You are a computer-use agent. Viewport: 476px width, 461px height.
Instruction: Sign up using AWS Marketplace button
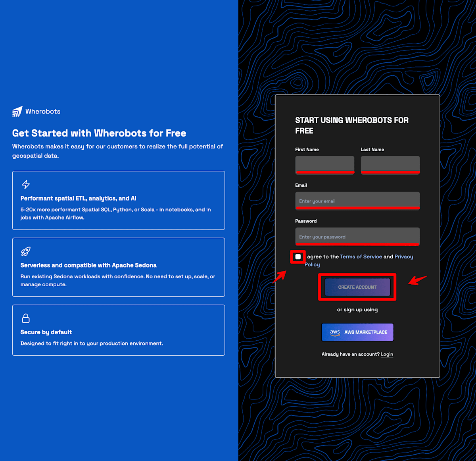(357, 332)
